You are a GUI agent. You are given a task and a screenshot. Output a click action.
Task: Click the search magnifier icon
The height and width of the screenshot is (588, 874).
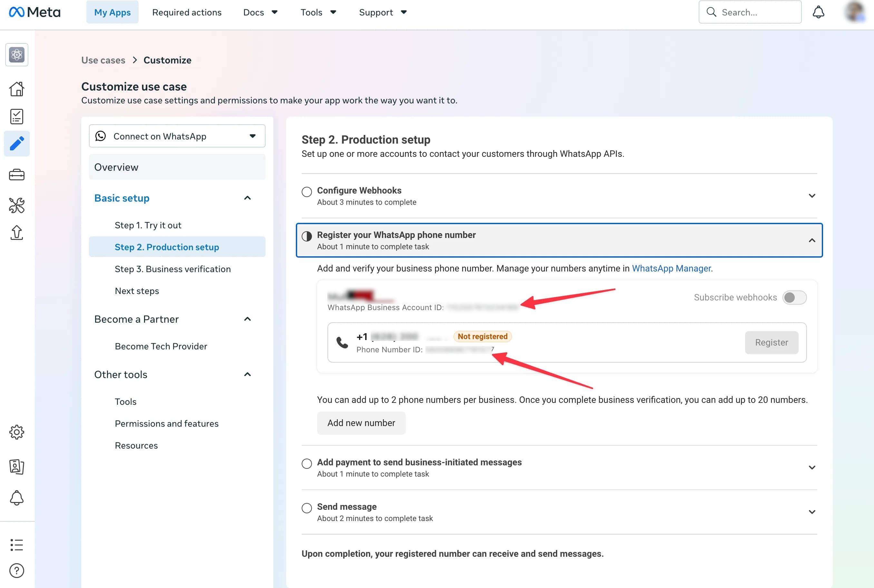point(711,12)
